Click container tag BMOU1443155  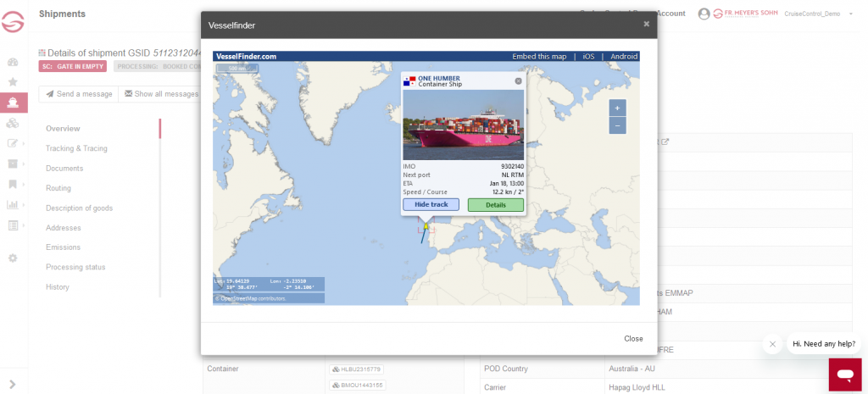(x=357, y=386)
